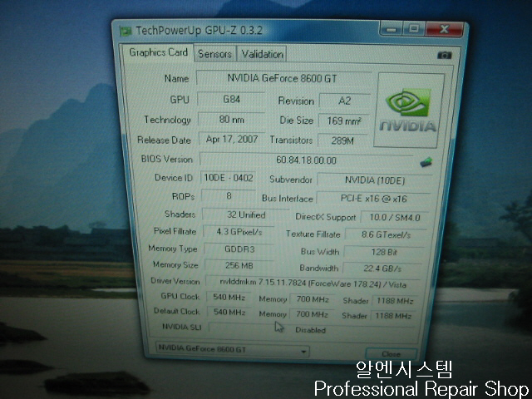
Task: Click the Default Clock row Shader 1188 MHz
Action: [x=393, y=316]
